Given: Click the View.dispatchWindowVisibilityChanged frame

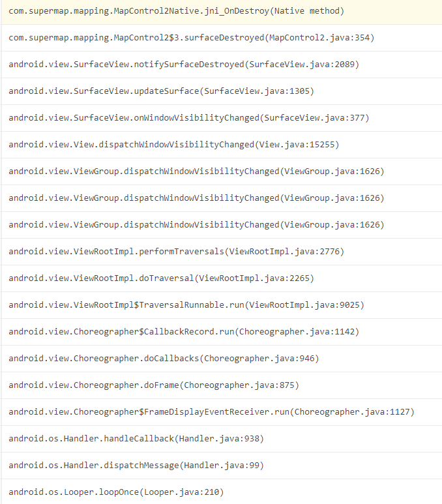Looking at the screenshot, I should click(x=222, y=145).
